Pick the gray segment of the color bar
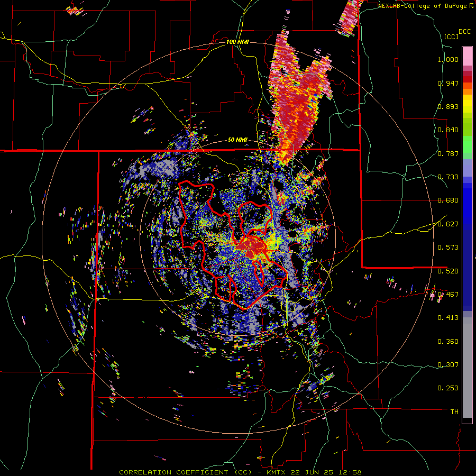Screen dimensions: 476x476 pos(467,368)
